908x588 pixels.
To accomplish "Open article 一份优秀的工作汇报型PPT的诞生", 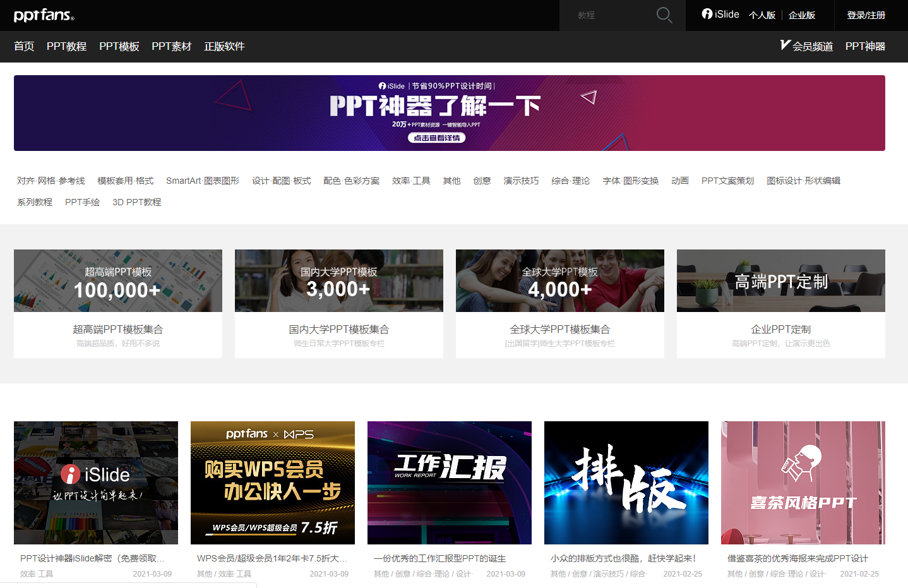I will click(440, 558).
